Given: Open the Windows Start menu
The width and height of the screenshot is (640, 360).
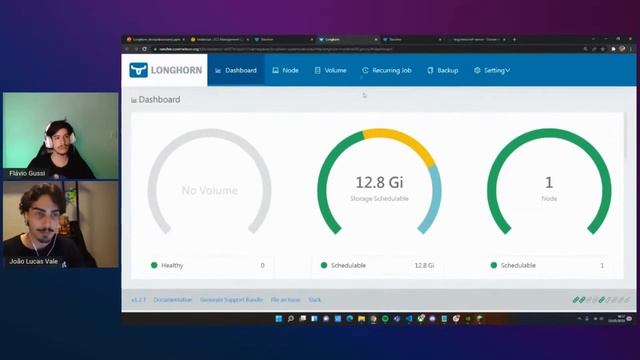Looking at the screenshot, I should pyautogui.click(x=279, y=319).
